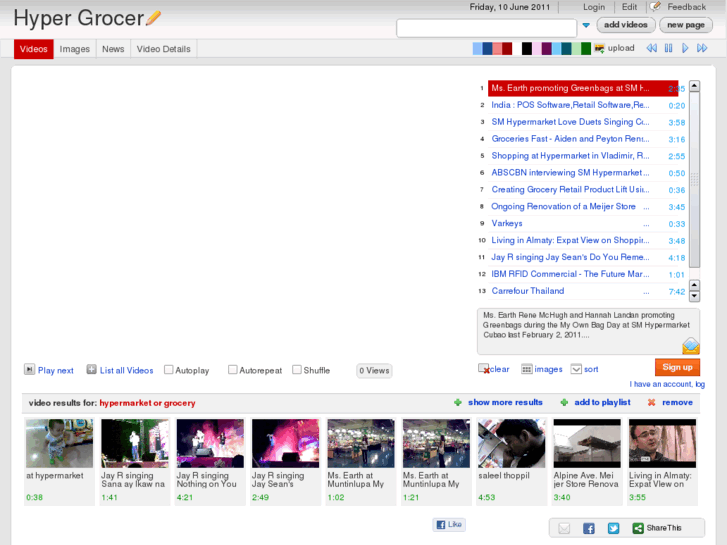
Task: Open the 'at hypermarket' video thumbnail
Action: 59,443
